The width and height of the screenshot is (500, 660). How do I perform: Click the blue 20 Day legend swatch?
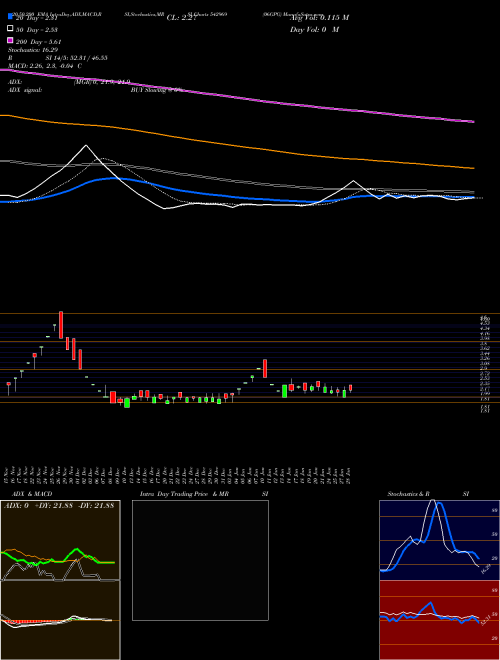tap(10, 17)
